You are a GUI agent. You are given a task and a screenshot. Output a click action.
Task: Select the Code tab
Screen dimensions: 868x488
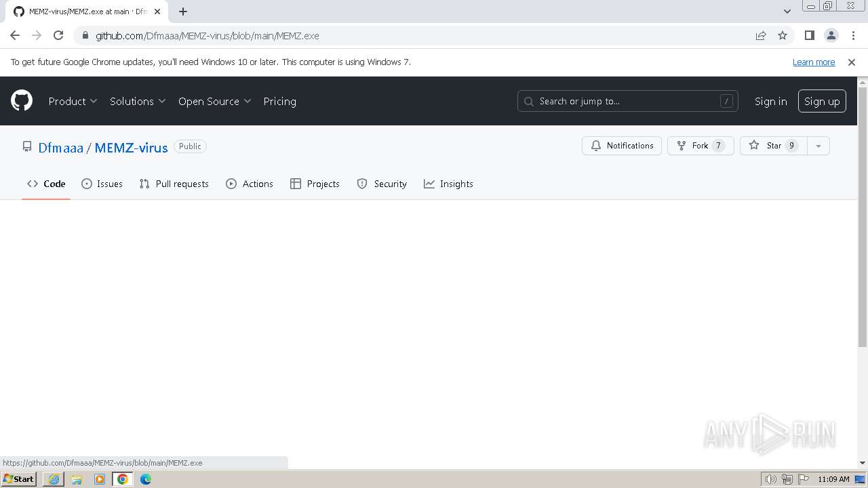pyautogui.click(x=46, y=184)
